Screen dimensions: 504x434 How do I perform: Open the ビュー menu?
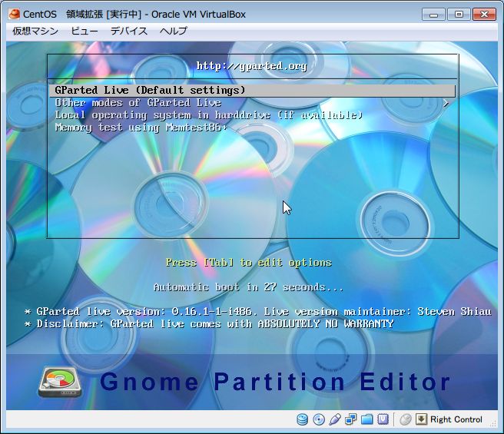coord(85,31)
